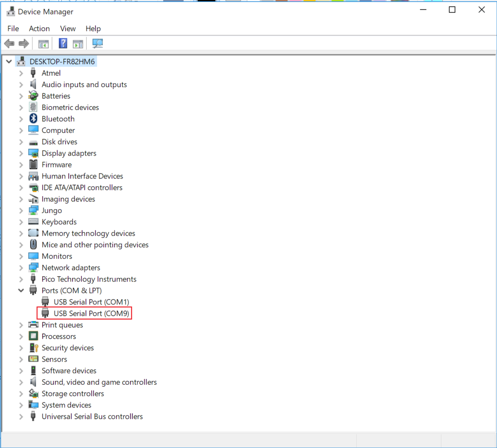Click the mouse icon for Mice and other pointing devices
The height and width of the screenshot is (448, 497).
point(33,244)
